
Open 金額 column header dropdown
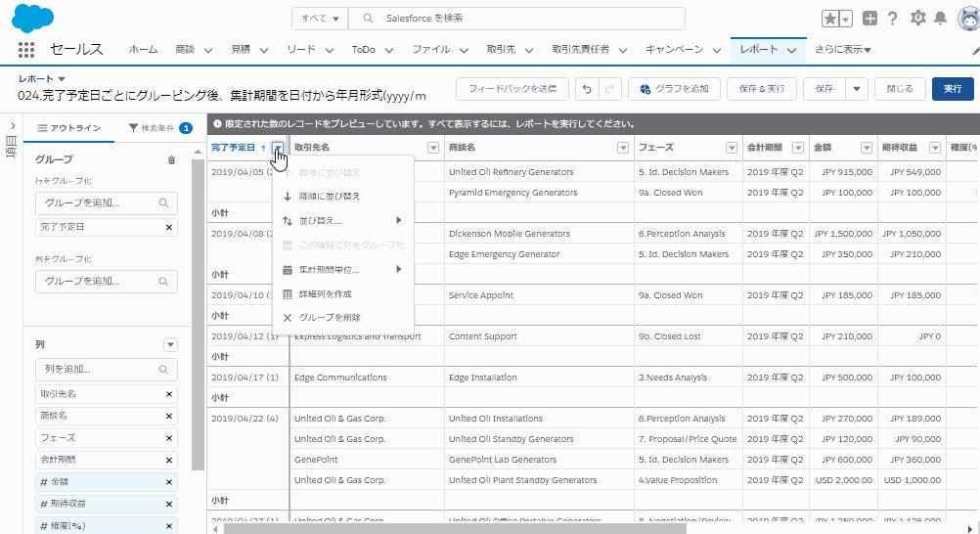pos(867,148)
